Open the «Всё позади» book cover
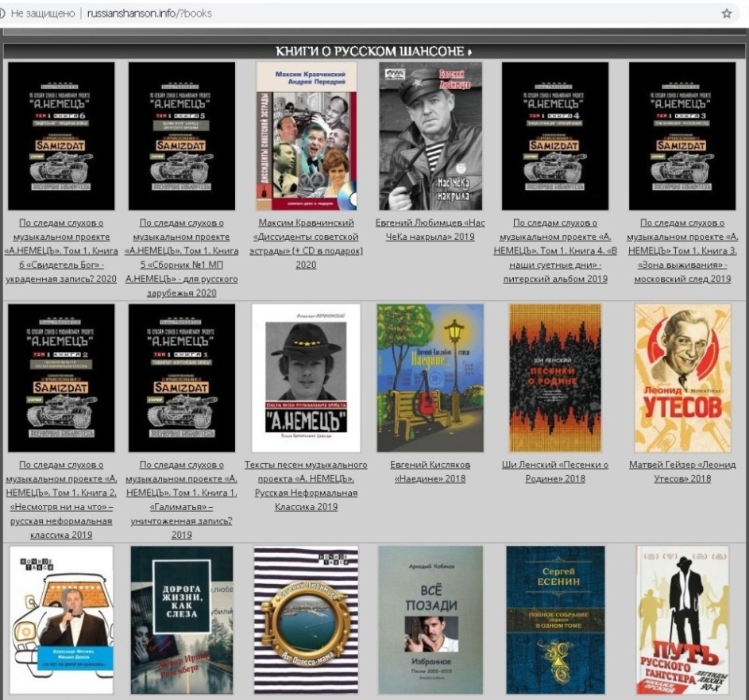This screenshot has width=749, height=700. coord(430,621)
